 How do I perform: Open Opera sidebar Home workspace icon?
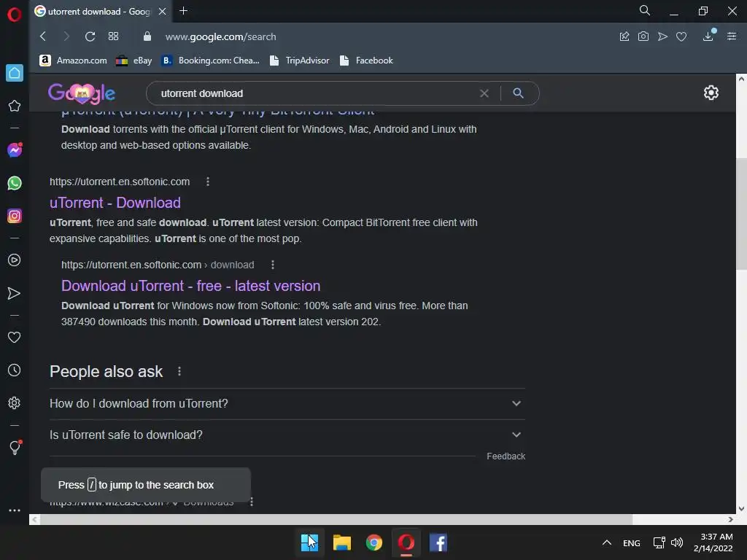point(15,73)
